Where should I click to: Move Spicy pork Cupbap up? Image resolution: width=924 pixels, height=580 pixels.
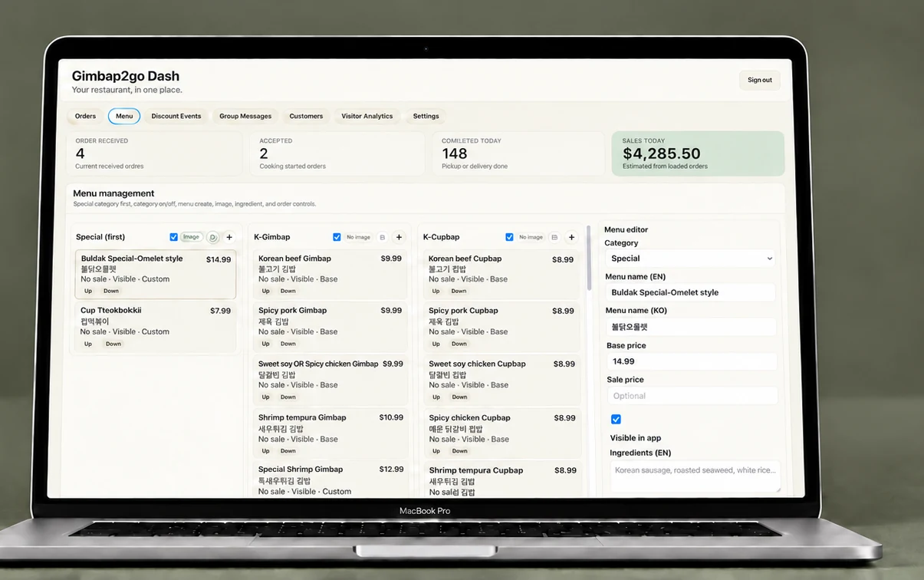[x=436, y=344]
